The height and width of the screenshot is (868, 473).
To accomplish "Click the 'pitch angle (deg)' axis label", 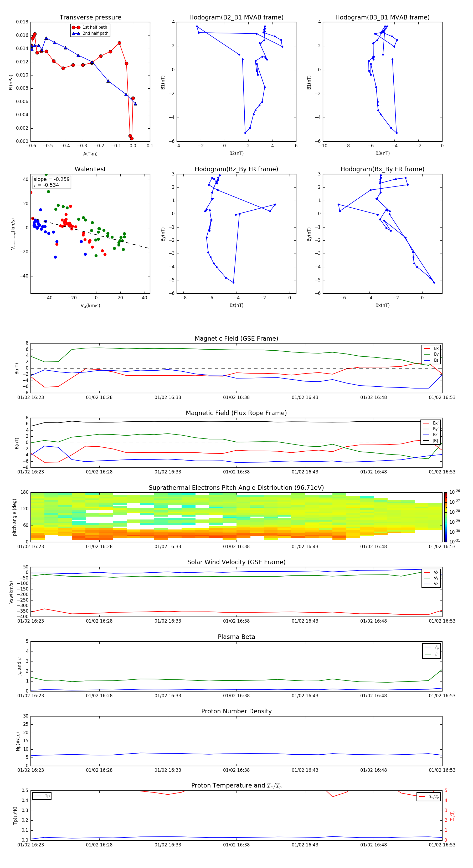I will click(15, 517).
